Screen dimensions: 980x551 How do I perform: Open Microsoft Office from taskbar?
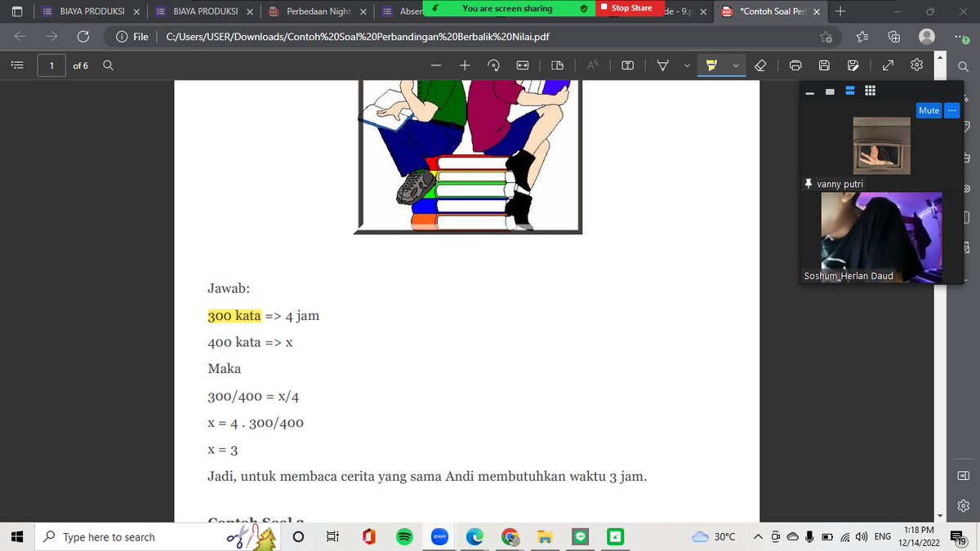coord(368,537)
